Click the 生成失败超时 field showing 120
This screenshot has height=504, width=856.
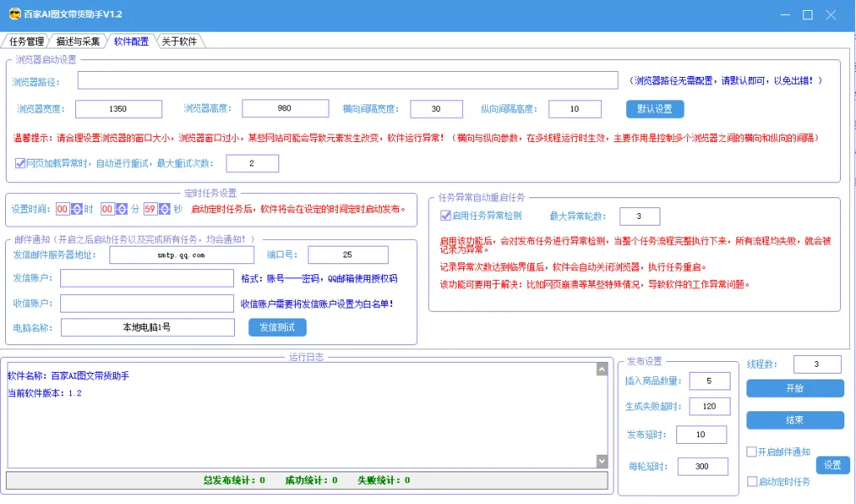pyautogui.click(x=709, y=406)
